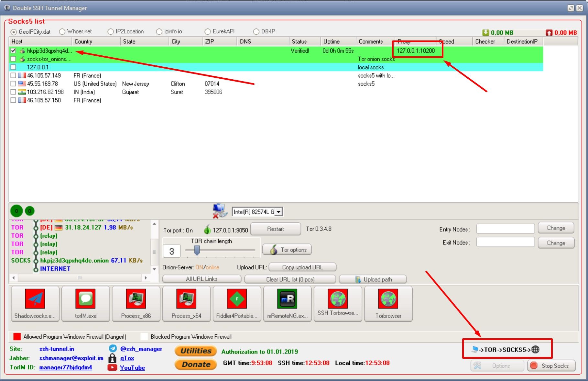
Task: Launch the Shadowsocks.e... program icon
Action: (35, 304)
